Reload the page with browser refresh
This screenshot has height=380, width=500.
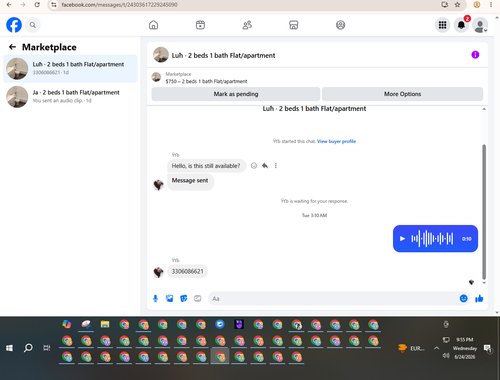pos(37,5)
